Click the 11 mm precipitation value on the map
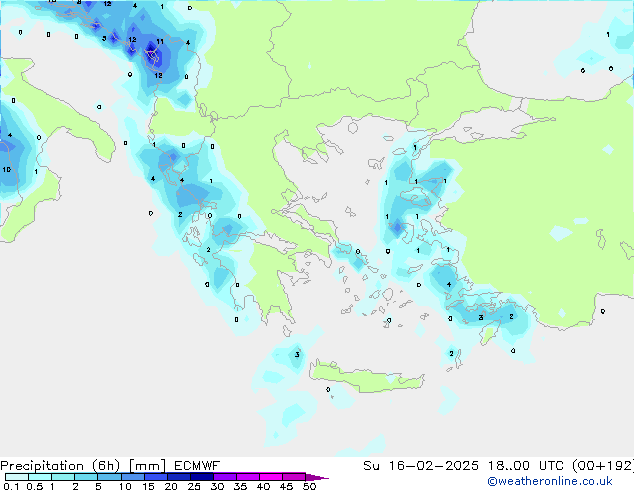Image resolution: width=634 pixels, height=490 pixels. 160,42
